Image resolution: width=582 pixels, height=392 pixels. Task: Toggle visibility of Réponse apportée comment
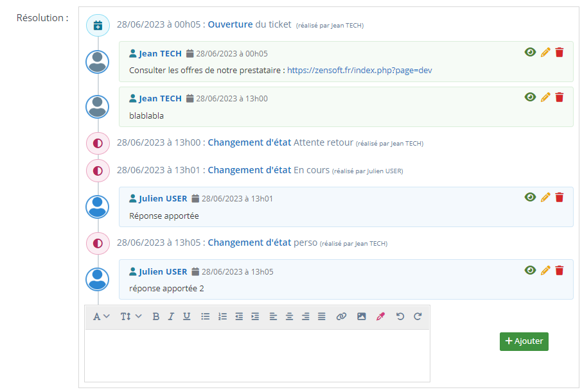tap(530, 198)
